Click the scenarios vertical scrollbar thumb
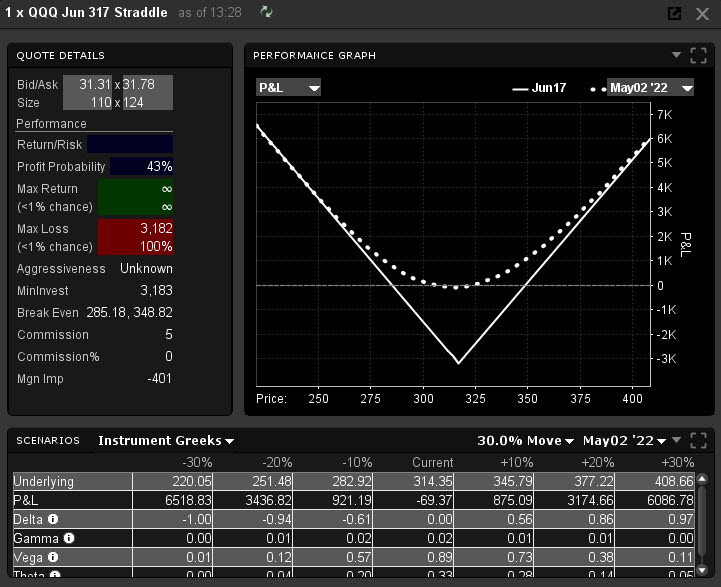Screen dimensions: 721x587 [702, 520]
